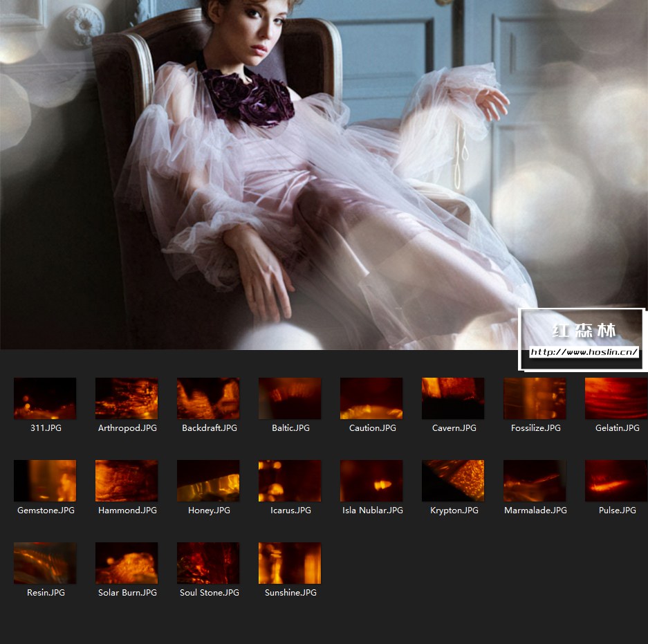Click the Resin.JPG thumbnail
Viewport: 648px width, 644px height.
pyautogui.click(x=45, y=563)
